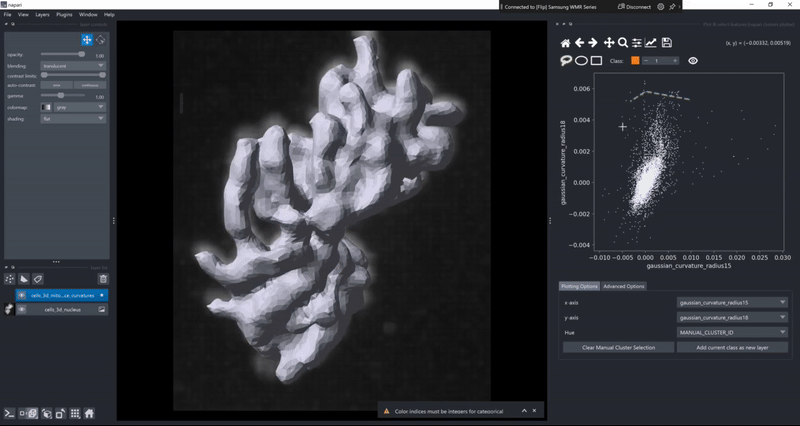This screenshot has width=800, height=426.
Task: Close the cluster plotter dock panel
Action: click(557, 24)
